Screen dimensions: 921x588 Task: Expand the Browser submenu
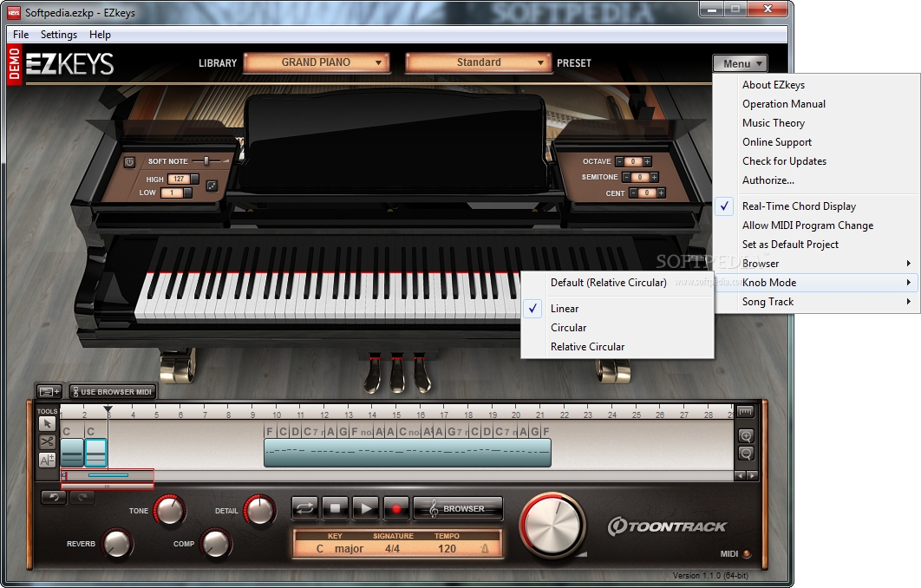coord(817,263)
